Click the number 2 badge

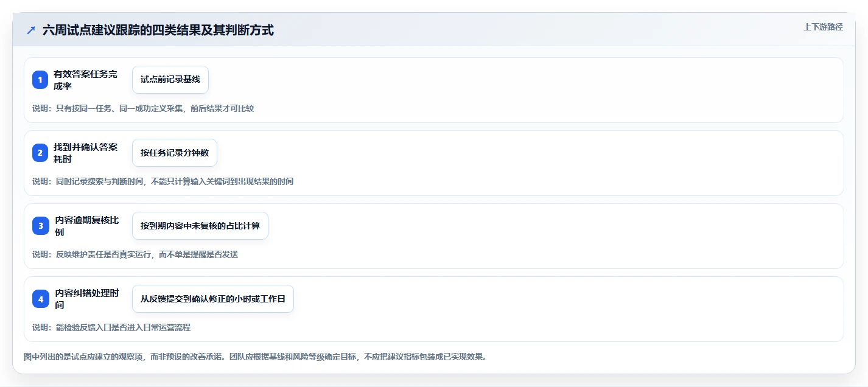coord(40,153)
